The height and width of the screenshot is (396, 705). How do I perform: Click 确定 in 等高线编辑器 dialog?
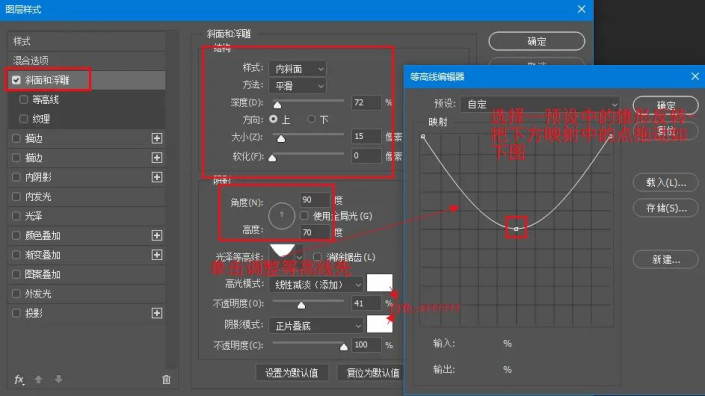click(665, 105)
